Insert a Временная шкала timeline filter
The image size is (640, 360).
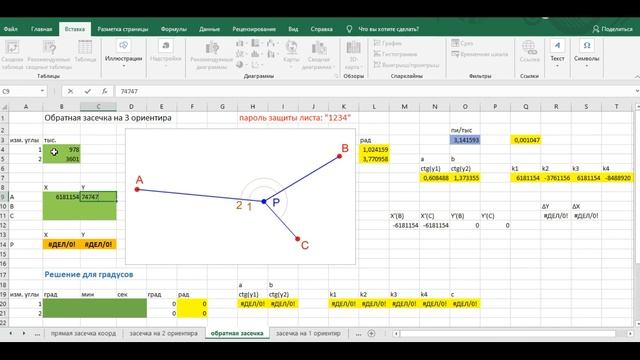(480, 54)
